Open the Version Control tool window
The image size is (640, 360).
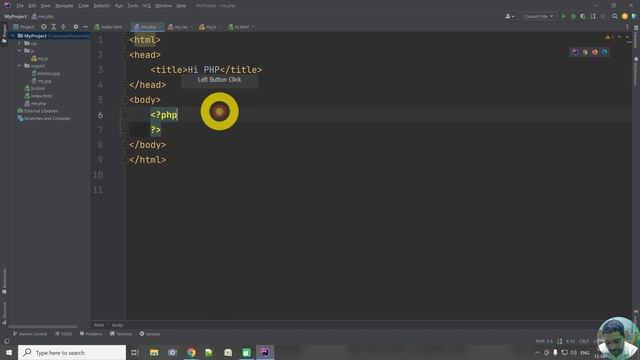tap(30, 334)
